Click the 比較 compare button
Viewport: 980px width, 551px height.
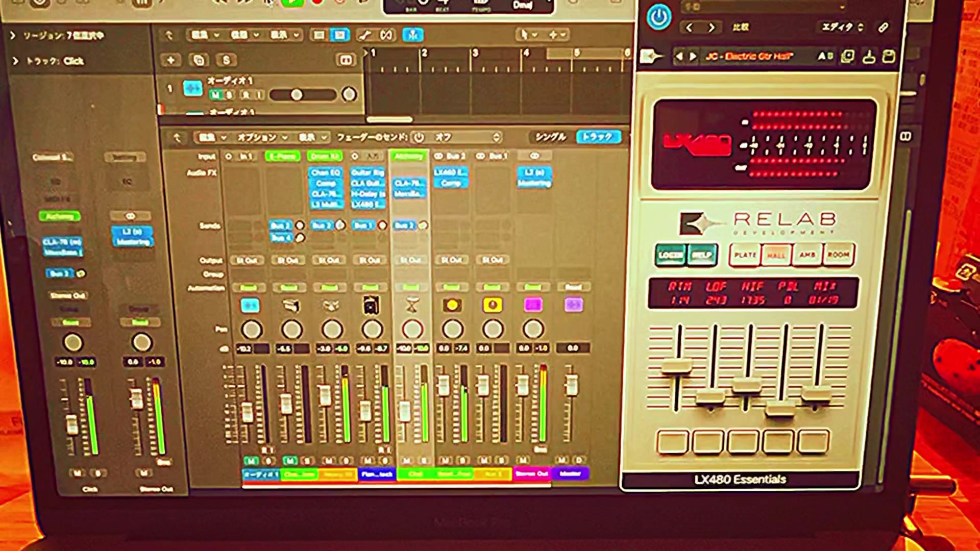coord(741,27)
